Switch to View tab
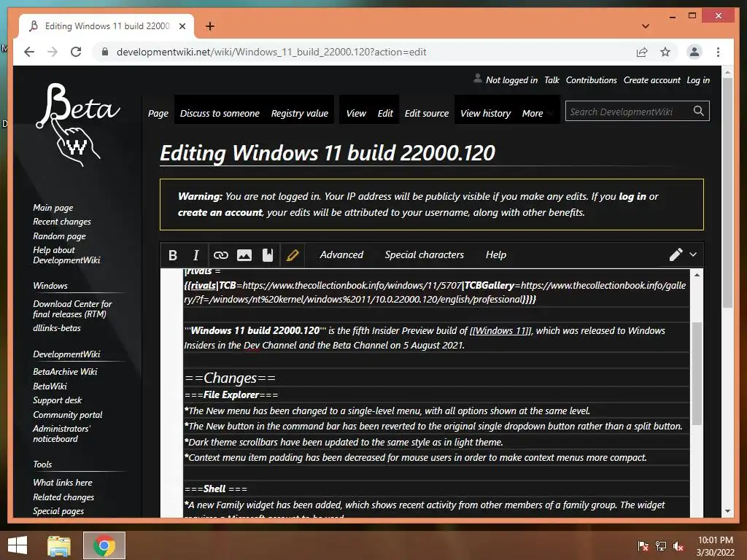This screenshot has width=747, height=560. [356, 113]
